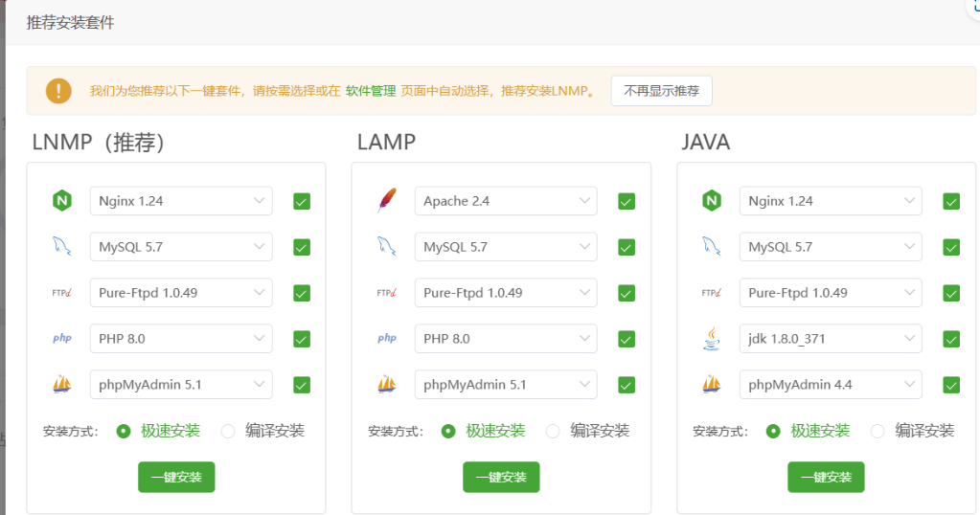This screenshot has width=980, height=515.
Task: Click the MySQL dolphin icon in LNMP panel
Action: coord(62,247)
